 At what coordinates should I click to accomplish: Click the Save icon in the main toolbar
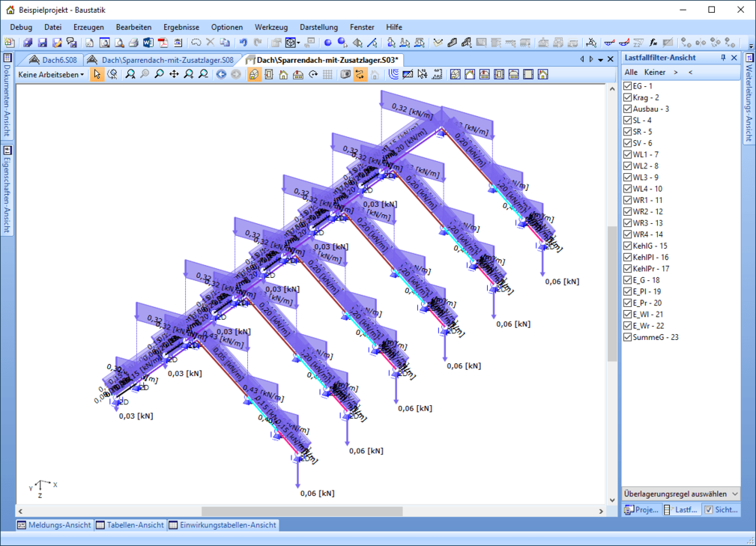[x=42, y=43]
